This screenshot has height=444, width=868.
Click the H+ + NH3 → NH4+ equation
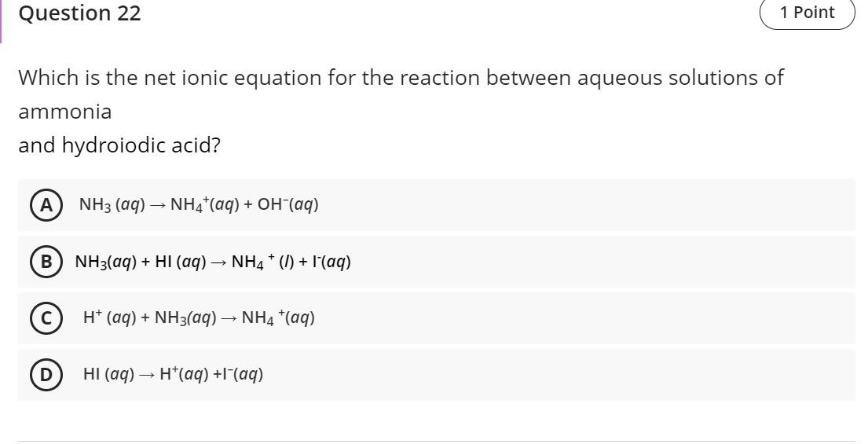click(x=200, y=318)
